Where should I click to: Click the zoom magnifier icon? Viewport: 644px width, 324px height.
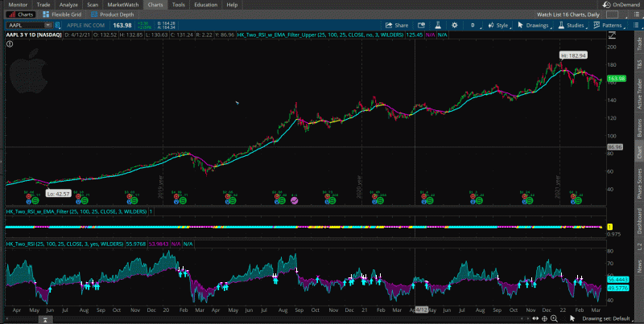coord(554,318)
